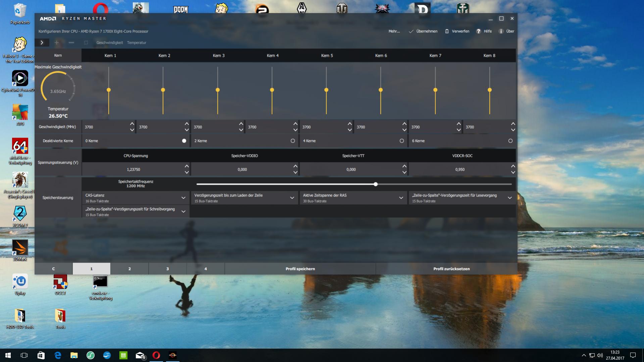Screen dimensions: 644x362
Task: Open Verzögerungszeit bis zum Laden der Zeile dropdown
Action: [244, 198]
